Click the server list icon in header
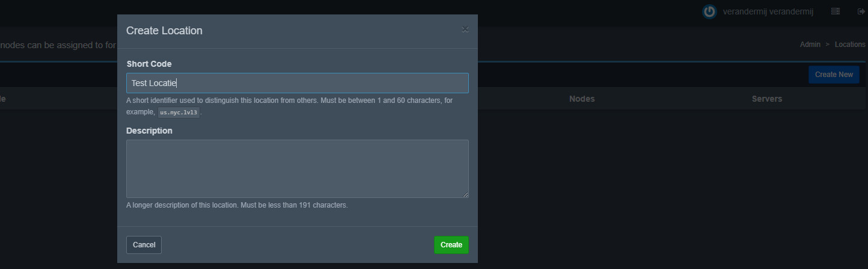The height and width of the screenshot is (269, 868). [x=835, y=11]
